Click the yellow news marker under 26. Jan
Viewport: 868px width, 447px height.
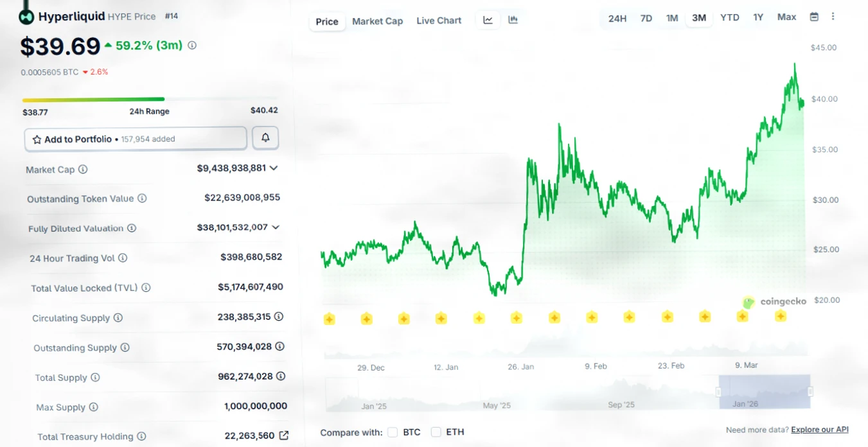point(517,318)
